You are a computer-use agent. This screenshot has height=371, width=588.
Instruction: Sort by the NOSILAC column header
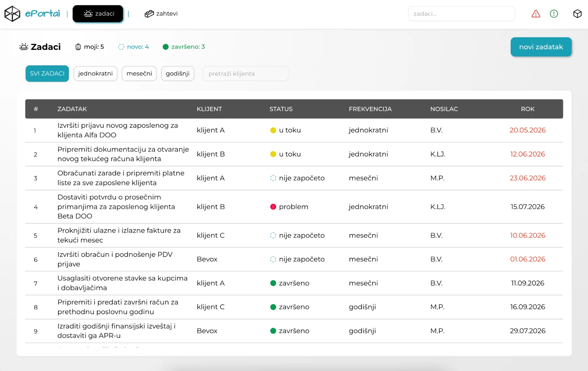(x=444, y=109)
